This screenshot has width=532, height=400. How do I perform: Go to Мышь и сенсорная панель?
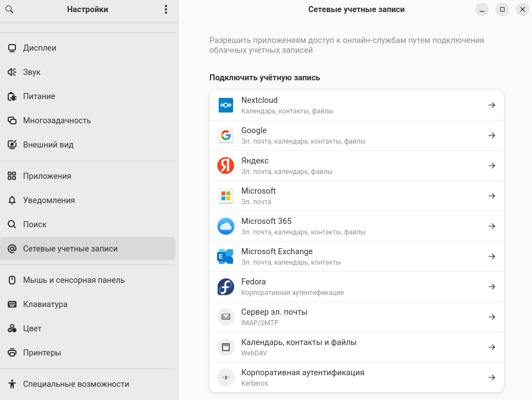click(x=74, y=280)
